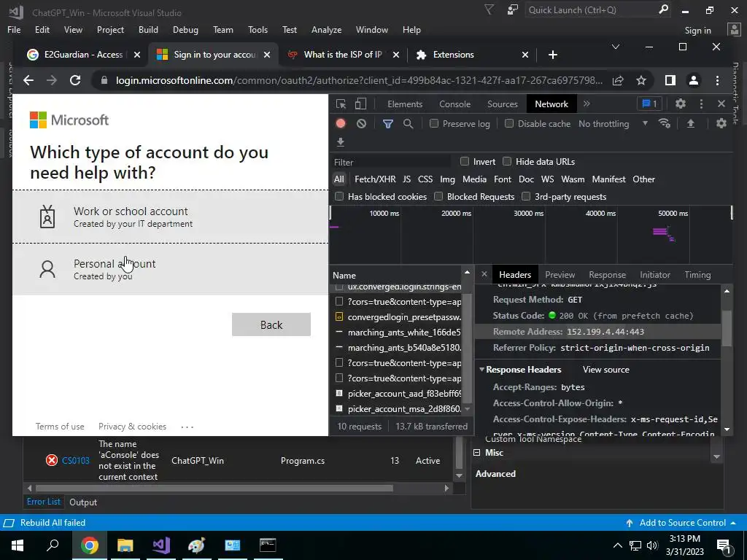This screenshot has height=560, width=747.
Task: Expand more DevTools tabs chevron
Action: (587, 104)
